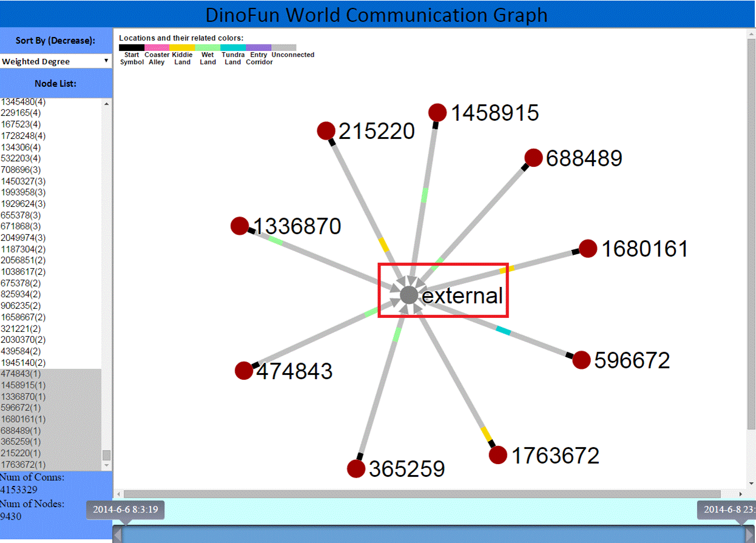Select the red node 1458915
This screenshot has height=543, width=756.
[437, 113]
